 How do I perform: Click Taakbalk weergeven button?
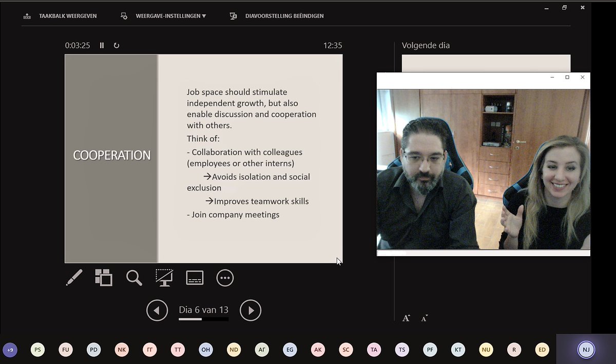(60, 16)
